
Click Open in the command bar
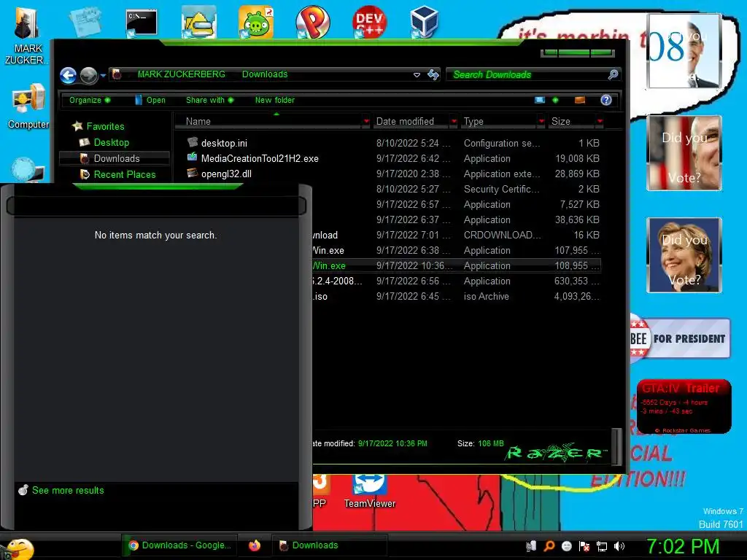pyautogui.click(x=150, y=100)
